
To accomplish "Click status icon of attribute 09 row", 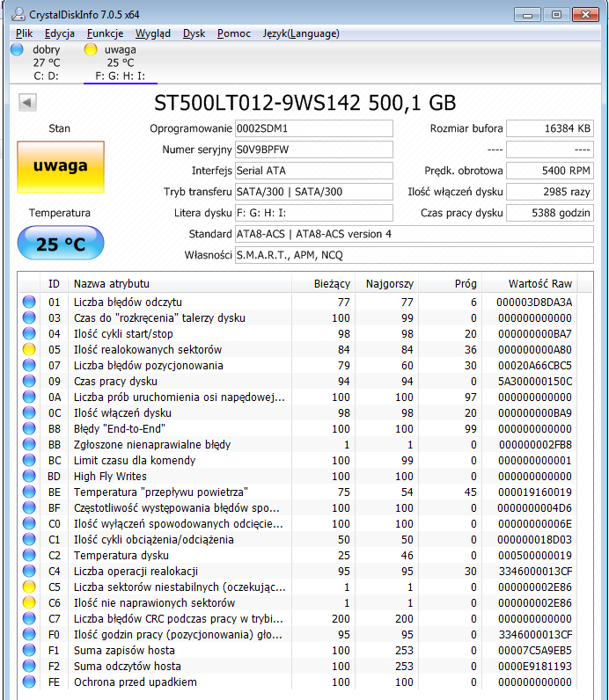I will pos(29,382).
